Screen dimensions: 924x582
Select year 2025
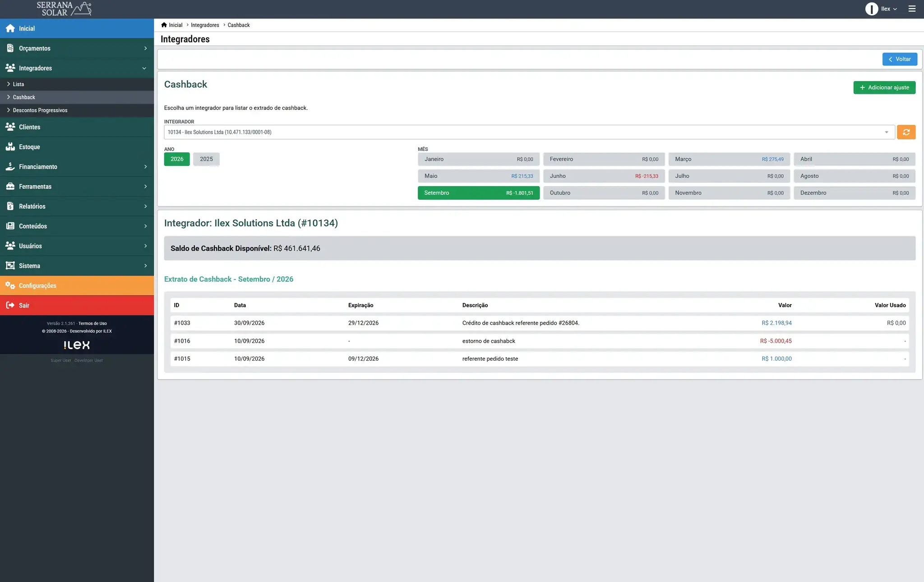206,159
